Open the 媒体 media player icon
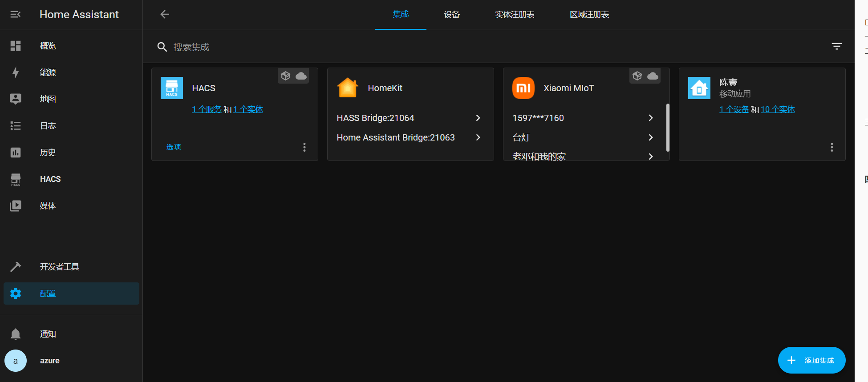The width and height of the screenshot is (868, 382). click(x=16, y=206)
